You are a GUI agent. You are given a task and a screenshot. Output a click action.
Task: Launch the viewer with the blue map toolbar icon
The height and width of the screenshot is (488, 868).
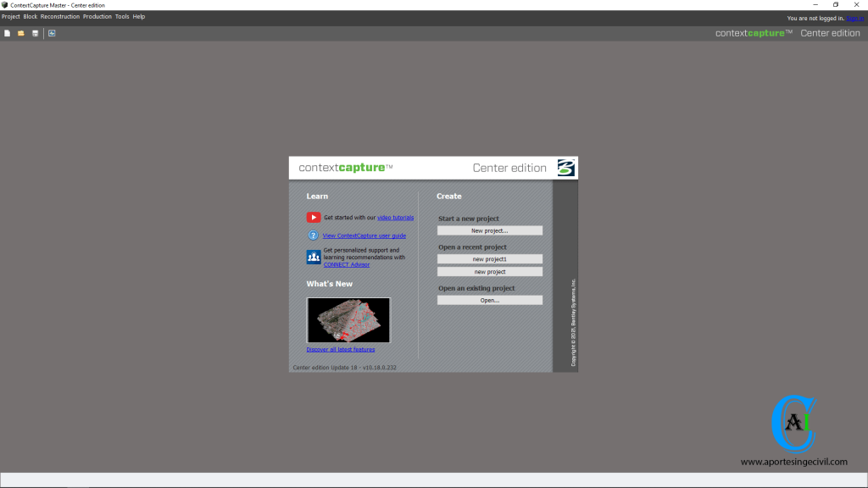(x=52, y=33)
